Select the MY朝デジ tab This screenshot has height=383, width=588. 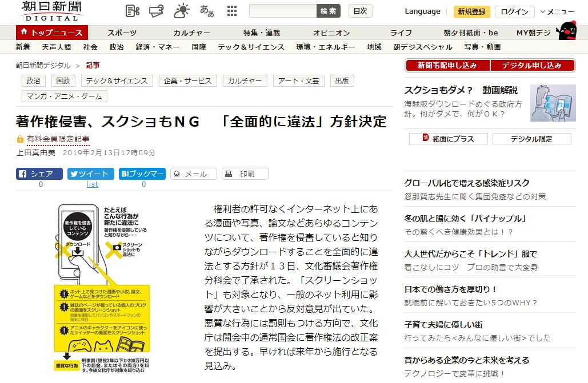coord(533,33)
